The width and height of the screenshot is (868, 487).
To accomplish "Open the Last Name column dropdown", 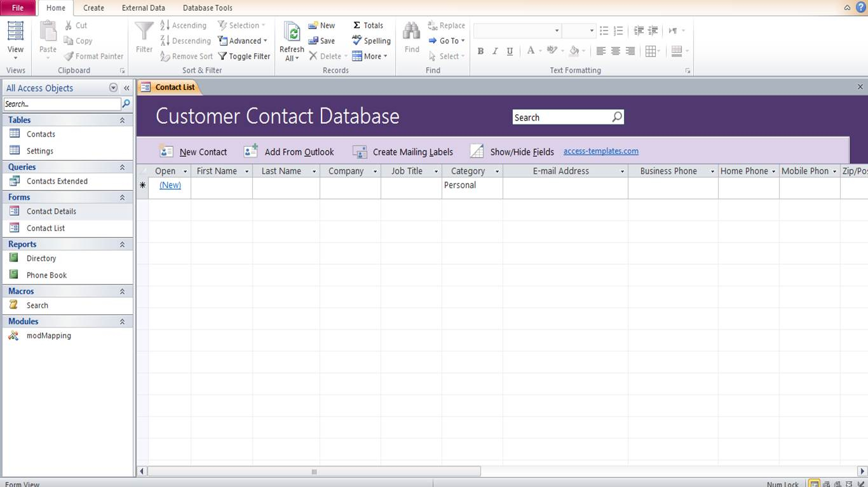I will click(x=314, y=171).
